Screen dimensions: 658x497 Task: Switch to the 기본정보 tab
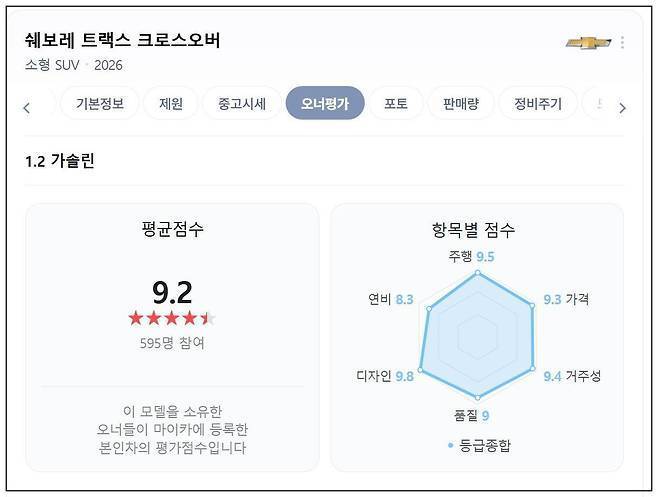[x=100, y=103]
